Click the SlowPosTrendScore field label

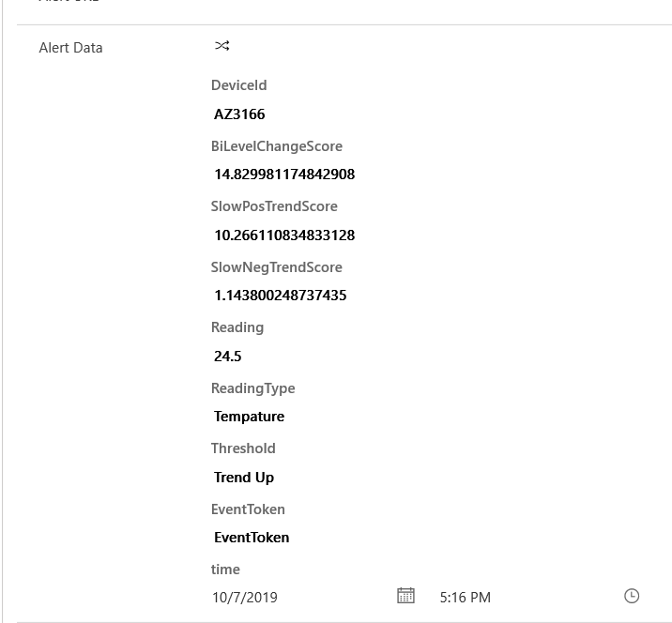point(274,206)
